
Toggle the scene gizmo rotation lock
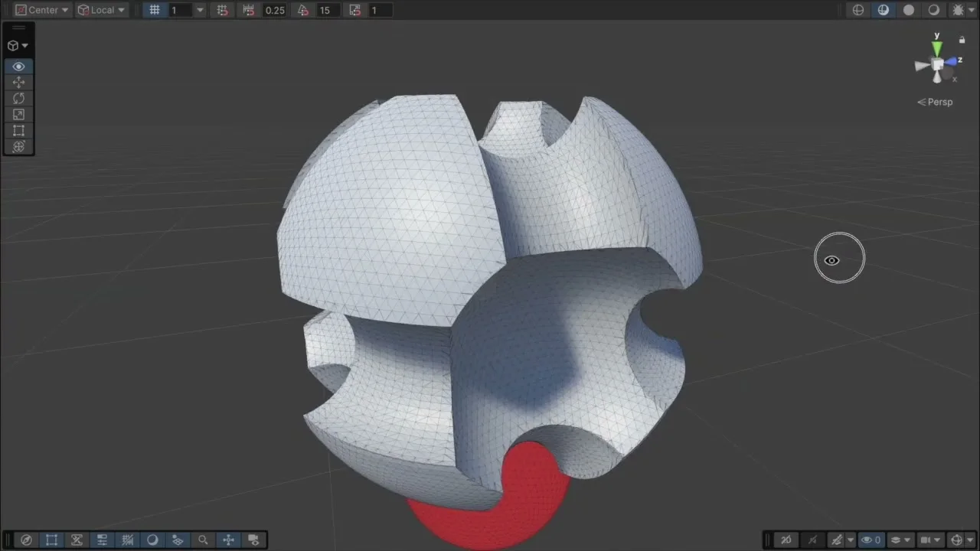(x=962, y=40)
